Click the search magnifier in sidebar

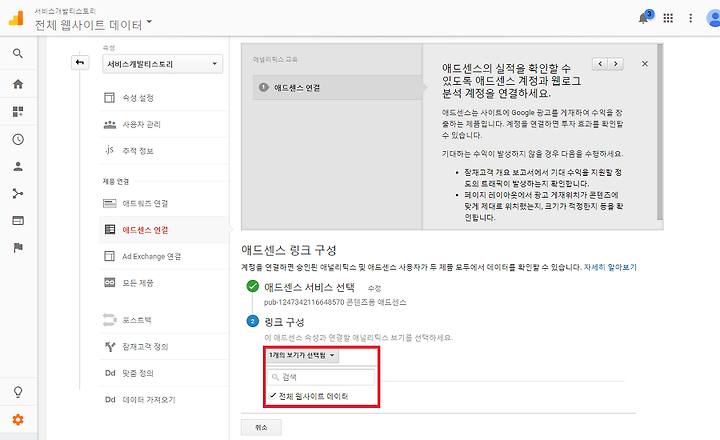(x=18, y=54)
